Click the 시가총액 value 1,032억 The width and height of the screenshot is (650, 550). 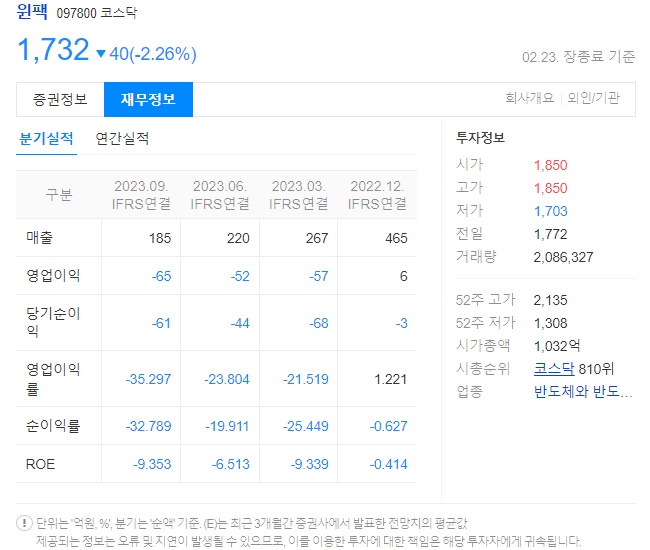pyautogui.click(x=557, y=346)
